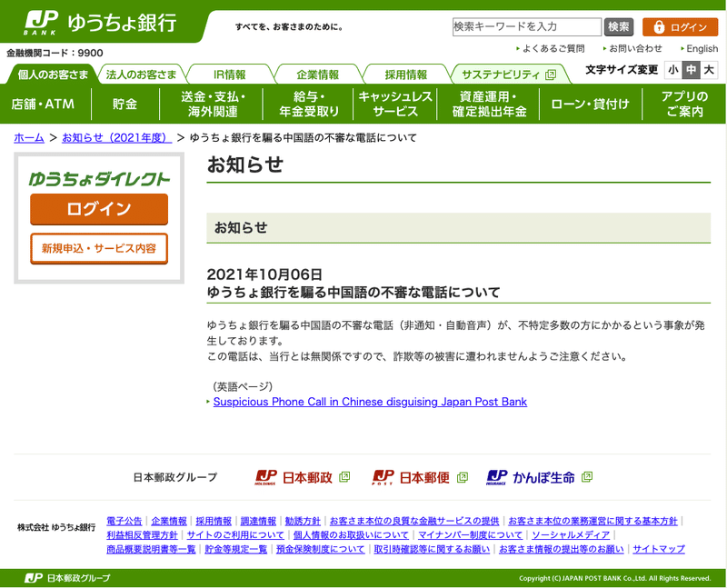Screen dimensions: 727x588
Task: Open ローン・貸付け menu
Action: (590, 104)
